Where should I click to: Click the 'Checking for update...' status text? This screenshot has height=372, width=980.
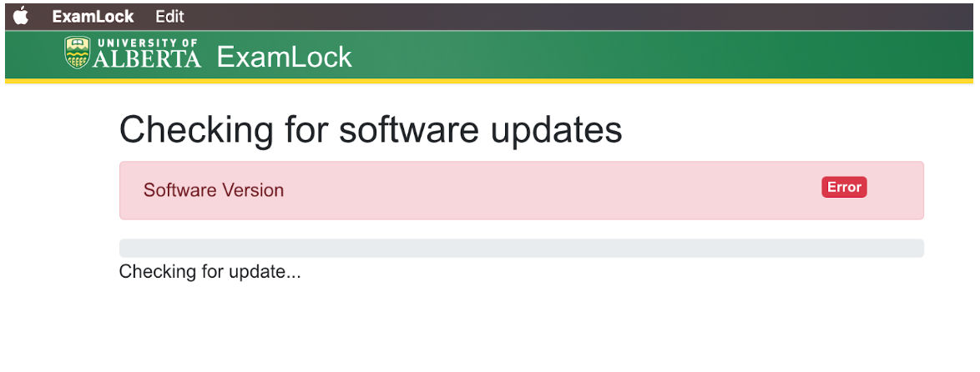[210, 271]
